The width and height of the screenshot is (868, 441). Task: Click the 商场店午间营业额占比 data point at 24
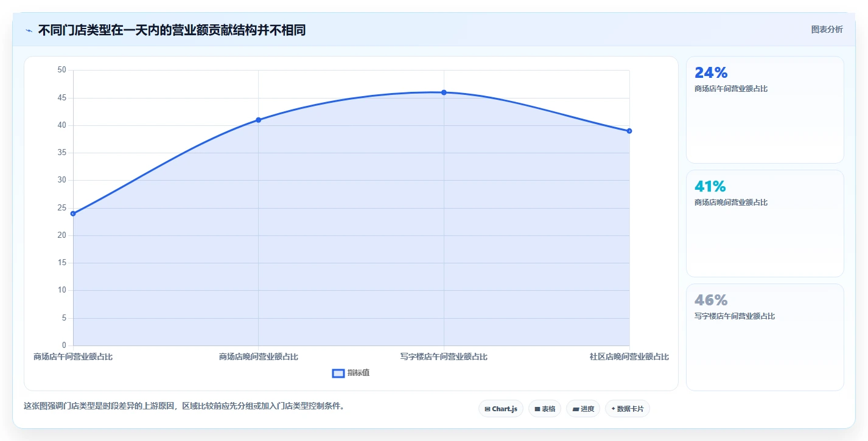pos(73,214)
